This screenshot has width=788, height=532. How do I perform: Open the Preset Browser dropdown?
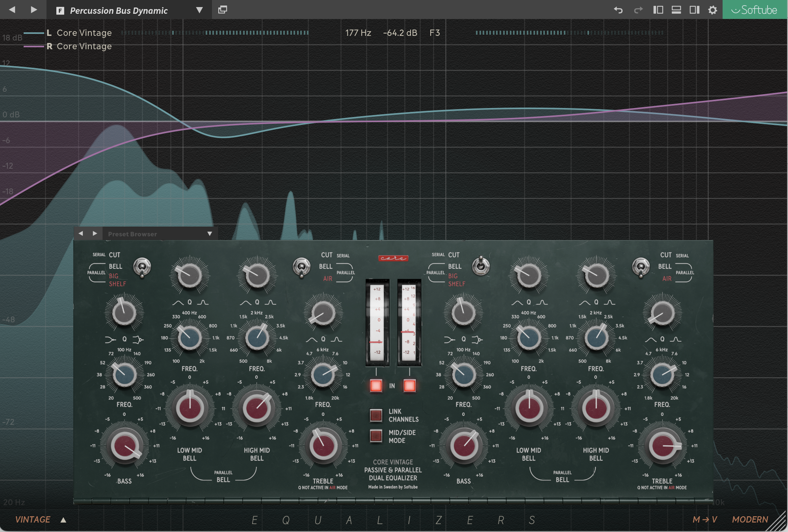pyautogui.click(x=210, y=233)
